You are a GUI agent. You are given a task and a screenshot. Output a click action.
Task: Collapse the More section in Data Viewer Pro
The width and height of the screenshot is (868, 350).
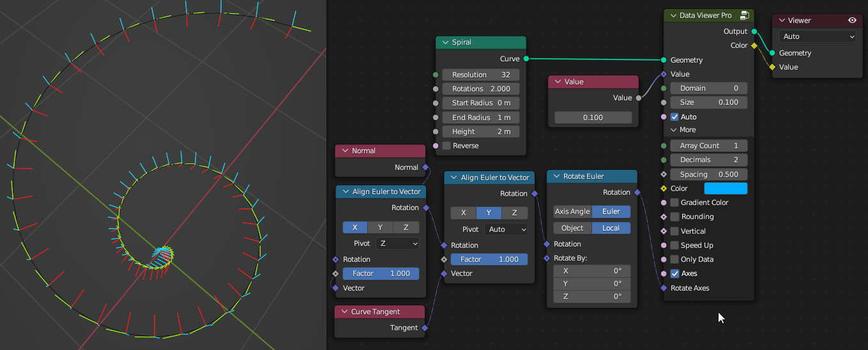coord(674,130)
